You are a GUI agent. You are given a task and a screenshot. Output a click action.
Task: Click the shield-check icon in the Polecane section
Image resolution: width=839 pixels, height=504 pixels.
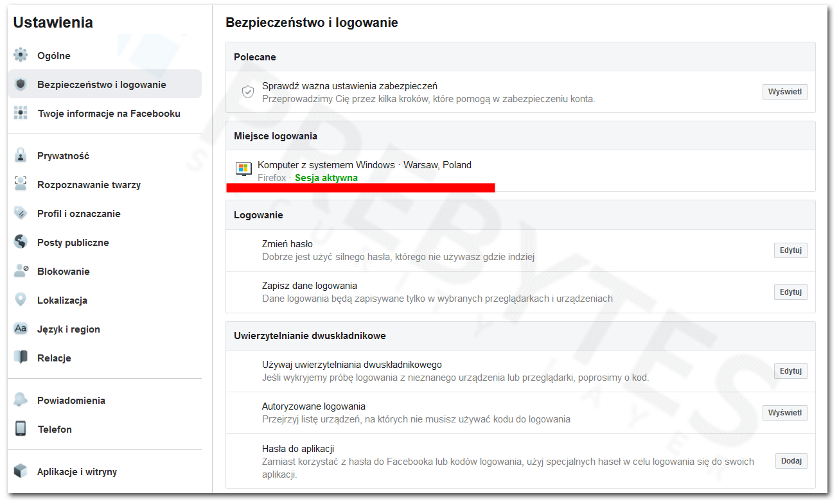pos(248,91)
